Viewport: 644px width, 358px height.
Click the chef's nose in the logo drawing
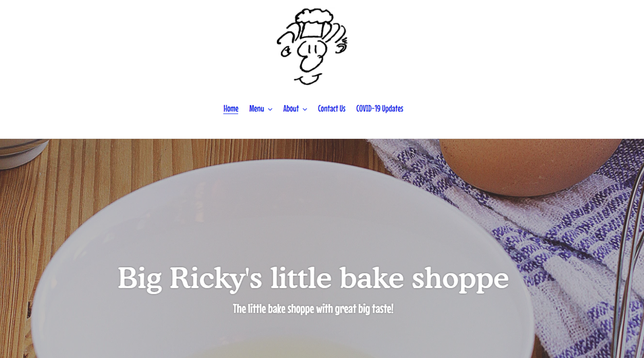click(312, 59)
